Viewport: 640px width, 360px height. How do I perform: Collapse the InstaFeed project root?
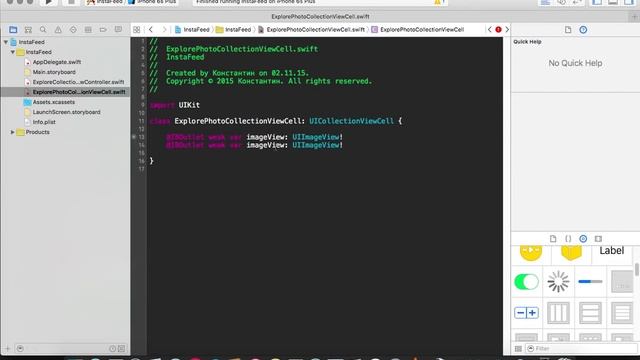(x=6, y=42)
